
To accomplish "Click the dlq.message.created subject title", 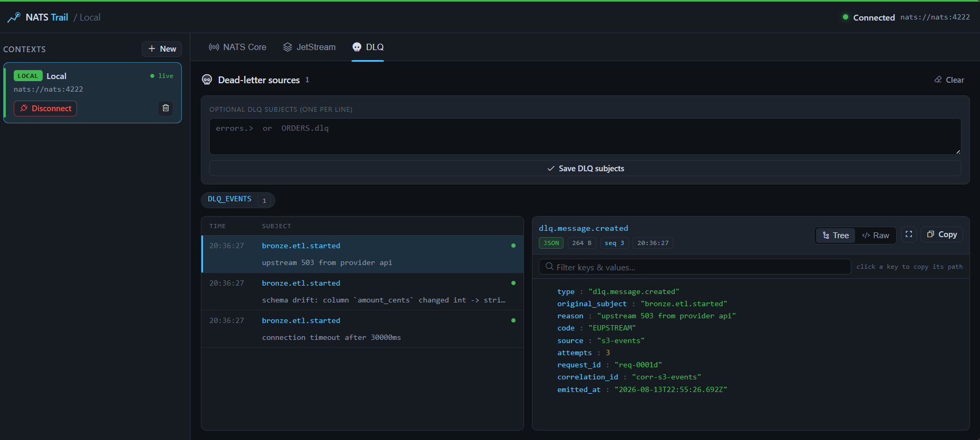I will [584, 228].
